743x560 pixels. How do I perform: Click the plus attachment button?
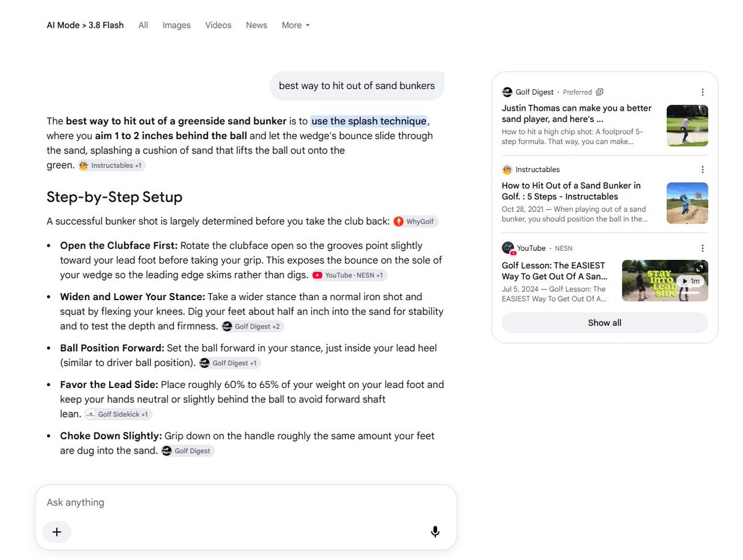point(57,532)
